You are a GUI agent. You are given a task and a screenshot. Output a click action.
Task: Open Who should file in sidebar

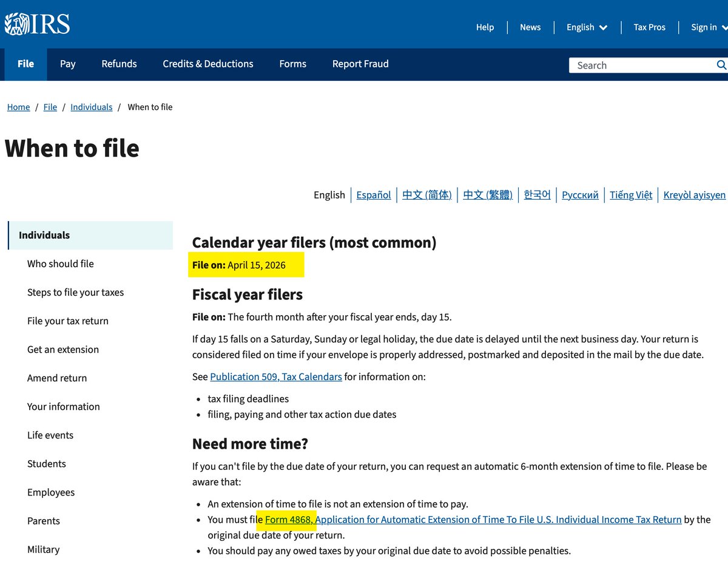point(61,263)
